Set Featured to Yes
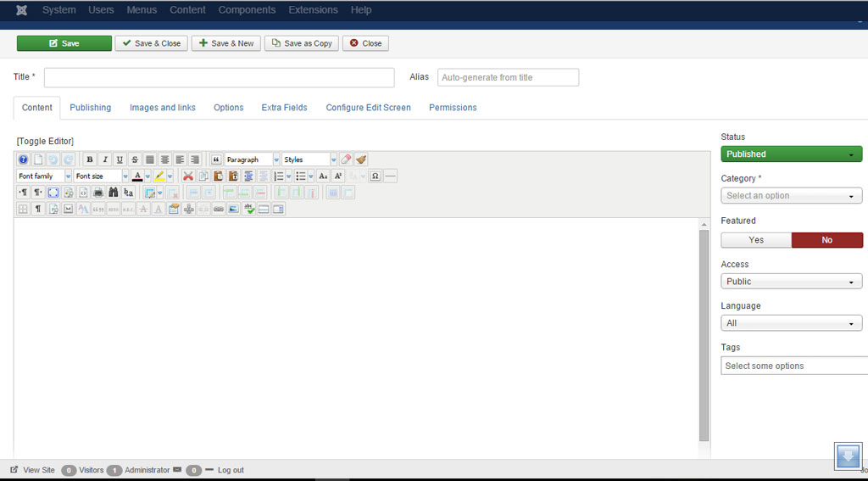This screenshot has width=868, height=481. click(x=756, y=240)
